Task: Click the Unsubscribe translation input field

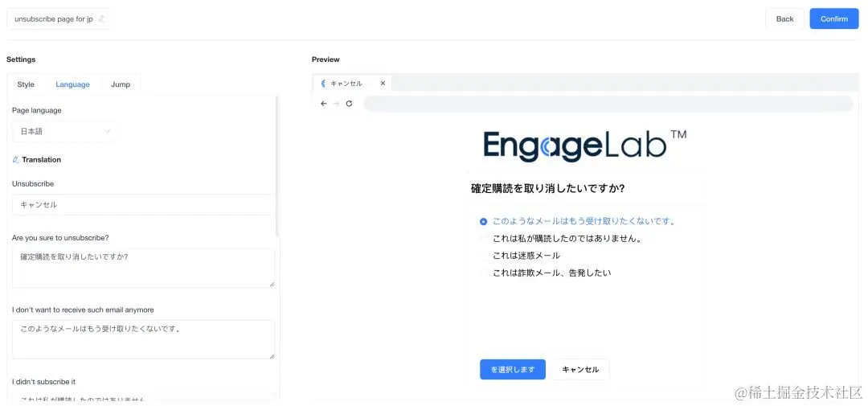Action: click(x=143, y=204)
